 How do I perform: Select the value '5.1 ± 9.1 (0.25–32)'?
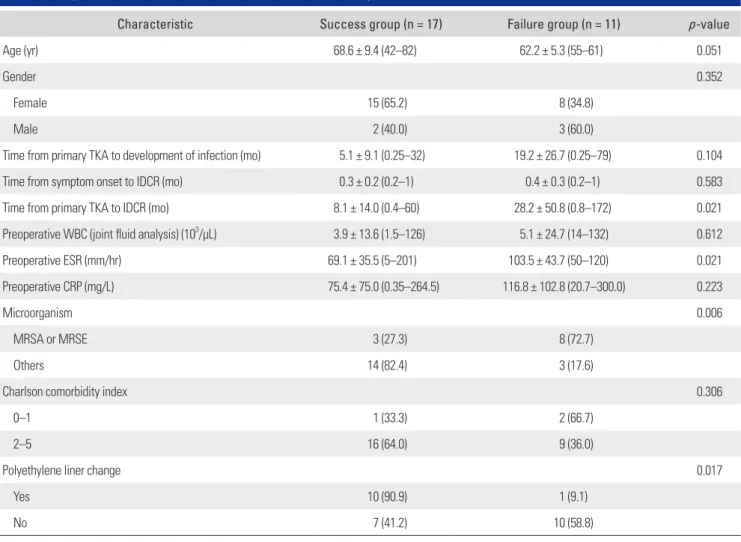(382, 155)
